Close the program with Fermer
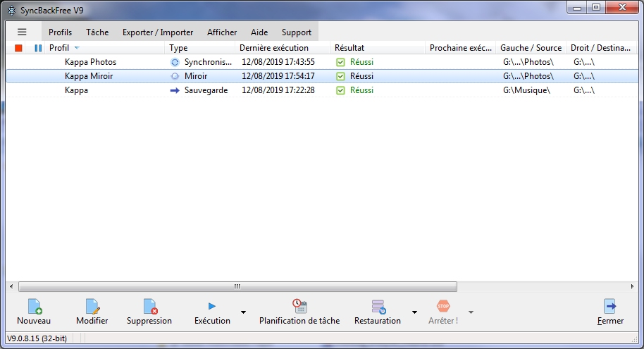This screenshot has height=349, width=644. click(x=610, y=312)
